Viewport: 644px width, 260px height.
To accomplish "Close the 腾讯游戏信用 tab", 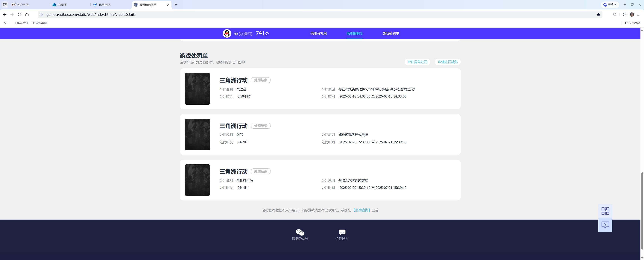I will tap(168, 4).
